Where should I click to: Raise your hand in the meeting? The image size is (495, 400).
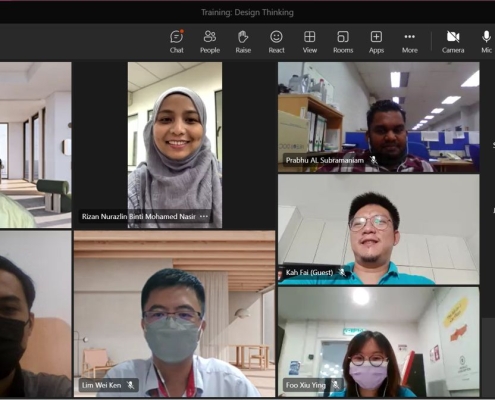(x=243, y=42)
